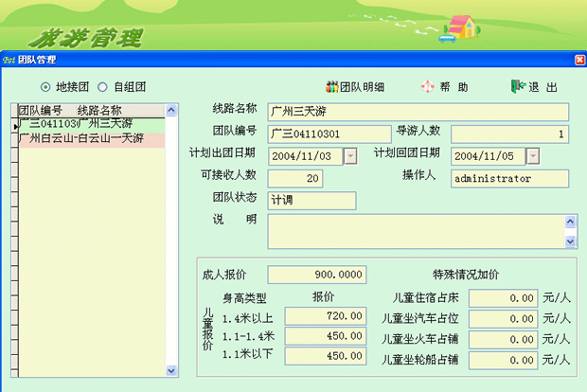
Task: Select the 广州三天游 row in team list
Action: click(x=80, y=124)
